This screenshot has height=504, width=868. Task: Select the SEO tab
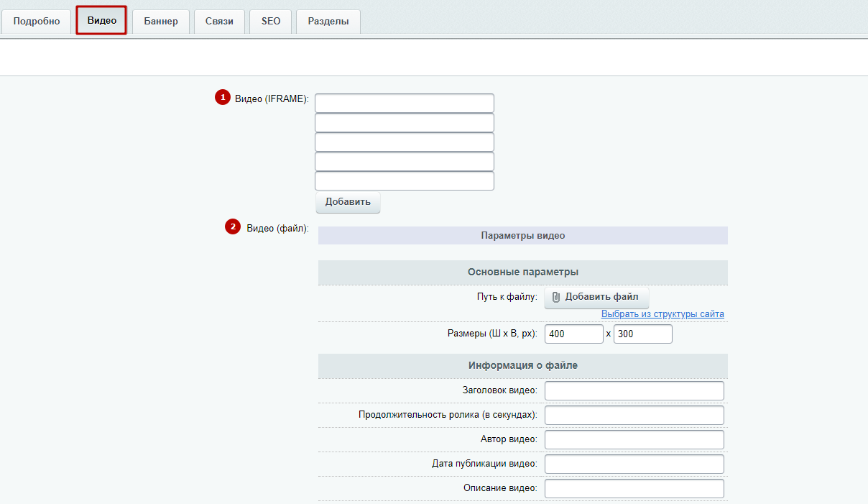tap(271, 21)
